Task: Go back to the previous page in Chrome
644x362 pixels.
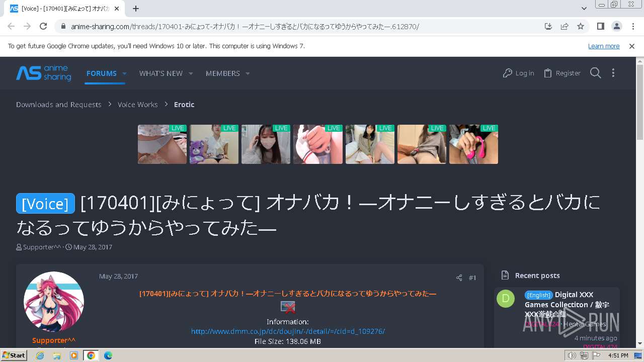Action: click(x=11, y=26)
